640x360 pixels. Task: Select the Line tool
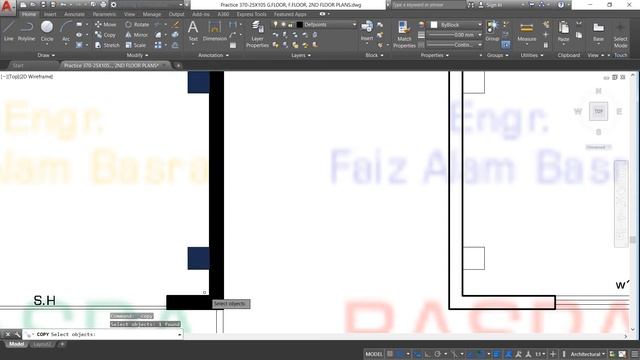click(9, 31)
